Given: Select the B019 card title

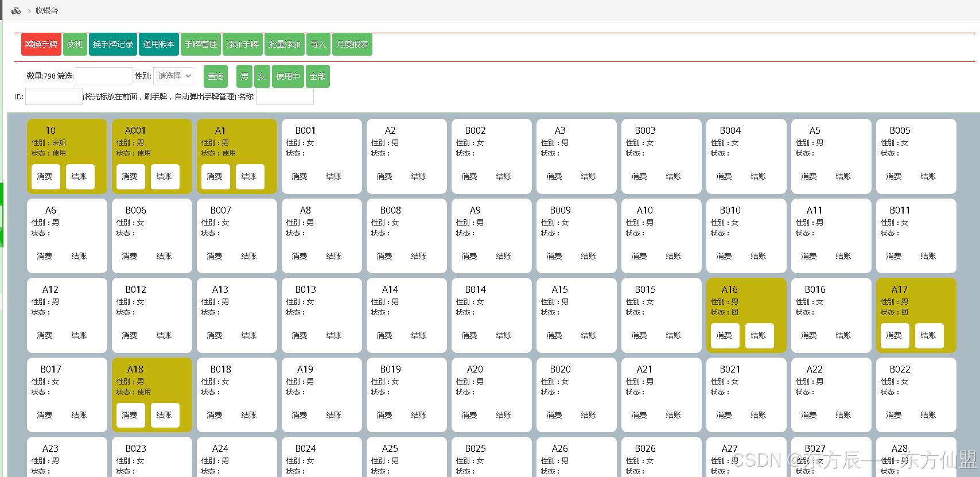Looking at the screenshot, I should pyautogui.click(x=391, y=369).
